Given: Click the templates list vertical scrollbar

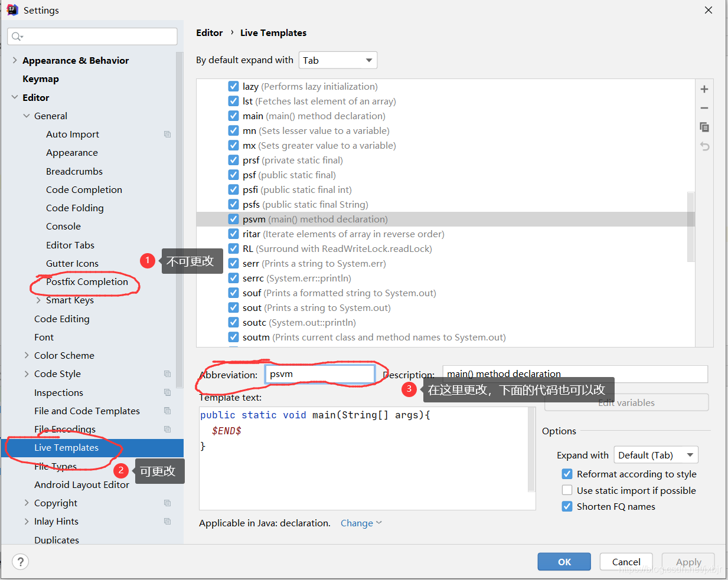Looking at the screenshot, I should [x=691, y=227].
